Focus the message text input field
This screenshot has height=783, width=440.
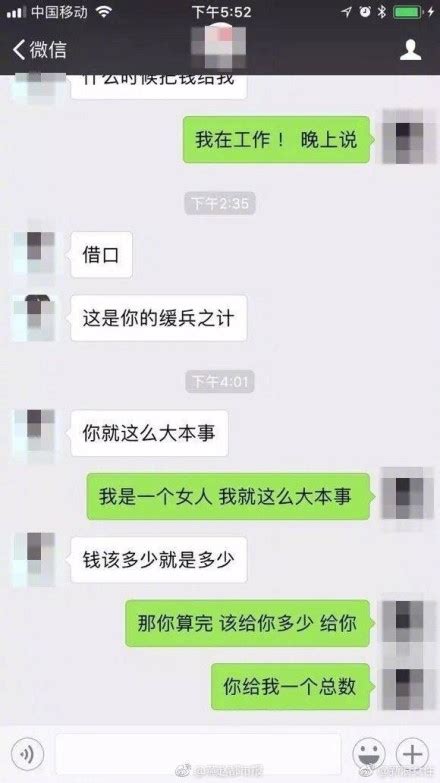(x=198, y=754)
